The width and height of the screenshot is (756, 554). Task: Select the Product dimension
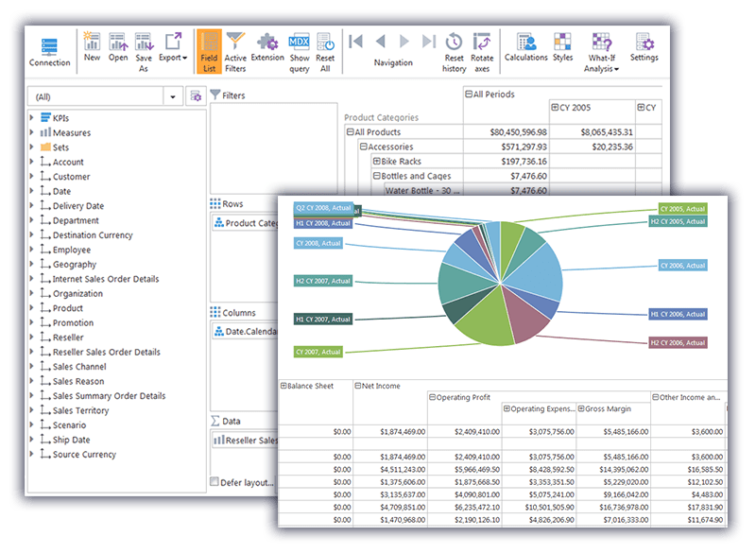coord(67,307)
